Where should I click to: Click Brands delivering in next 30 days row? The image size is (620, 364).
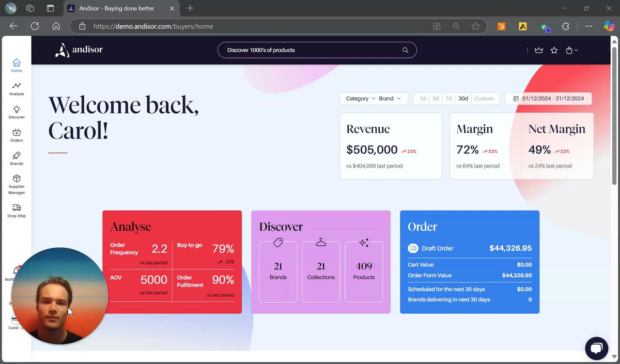(470, 300)
